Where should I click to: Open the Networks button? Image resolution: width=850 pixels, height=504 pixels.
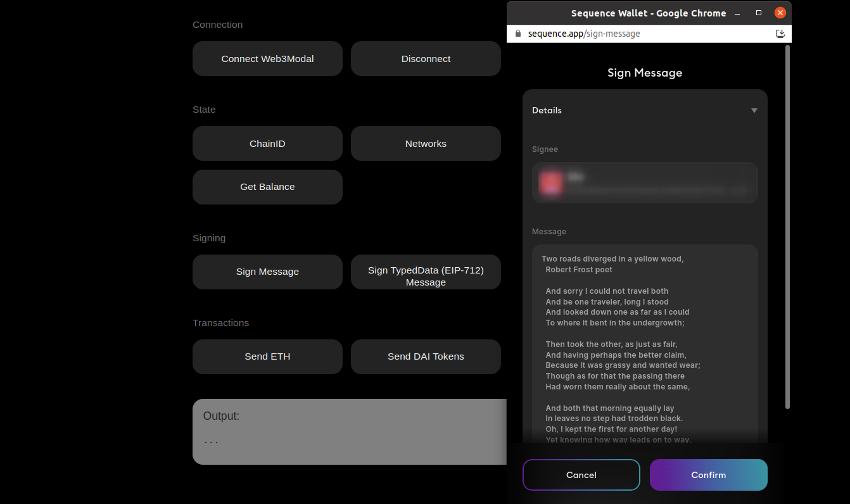426,144
